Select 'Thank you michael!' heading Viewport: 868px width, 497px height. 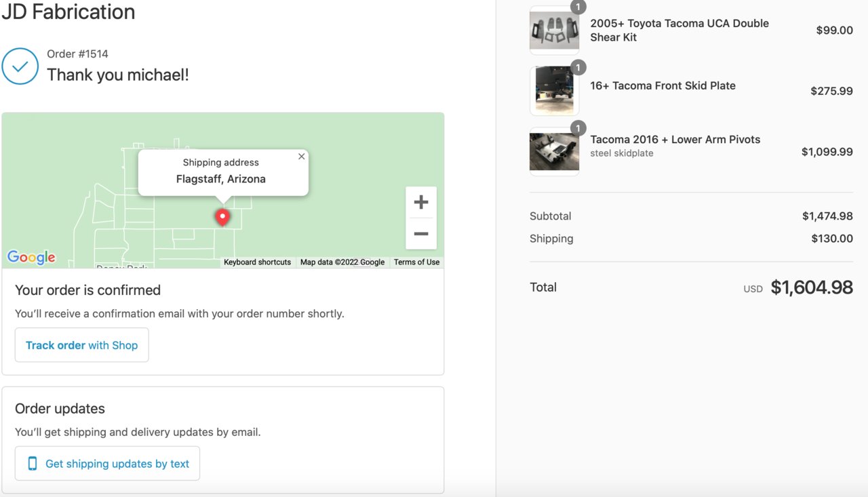118,75
